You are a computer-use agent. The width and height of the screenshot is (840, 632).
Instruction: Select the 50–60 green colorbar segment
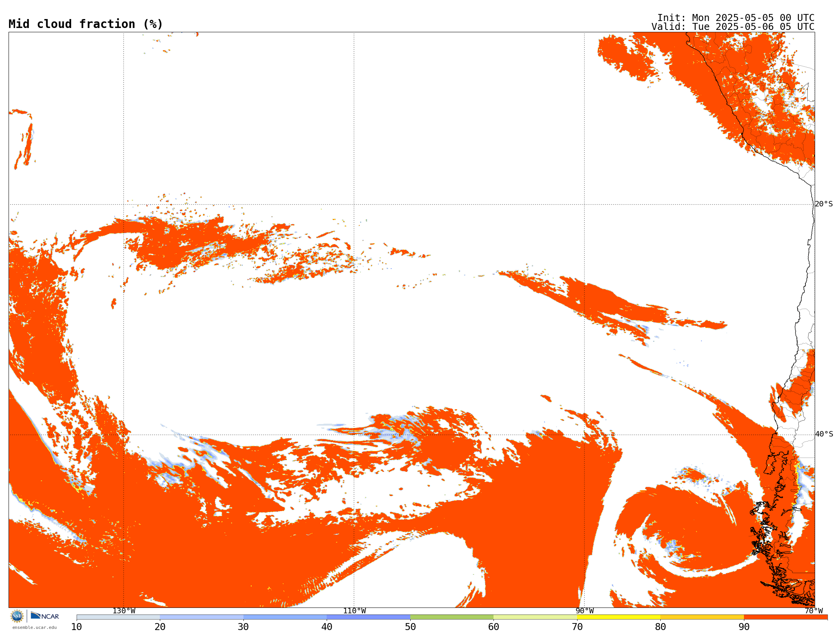(452, 617)
